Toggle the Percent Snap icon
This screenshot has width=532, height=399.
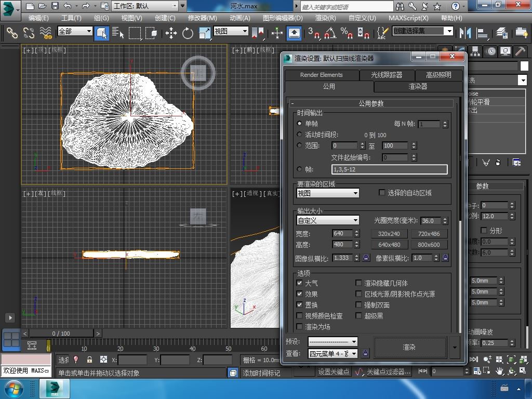click(347, 33)
